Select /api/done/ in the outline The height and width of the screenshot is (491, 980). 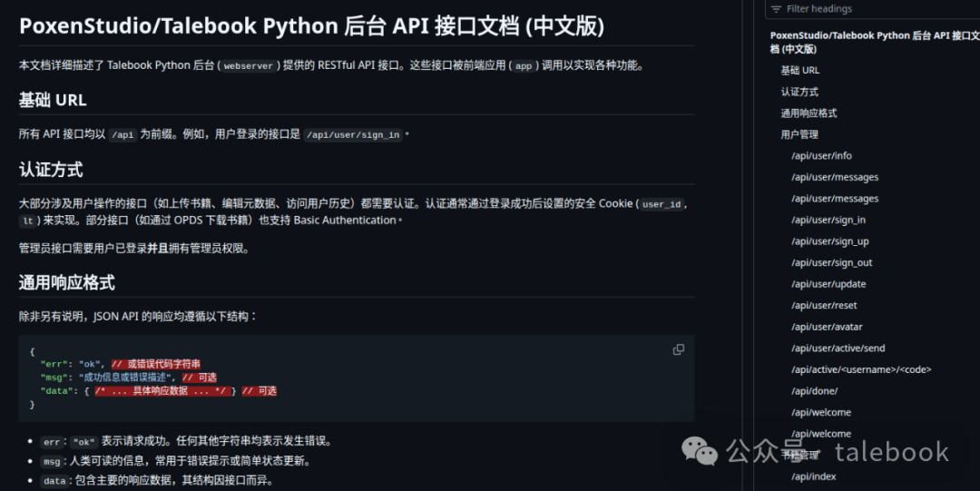[814, 391]
